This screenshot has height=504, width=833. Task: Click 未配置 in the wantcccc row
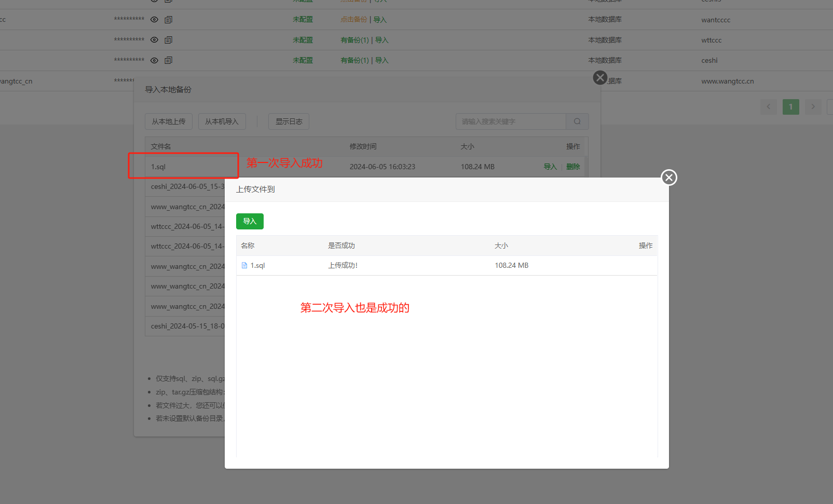point(303,20)
